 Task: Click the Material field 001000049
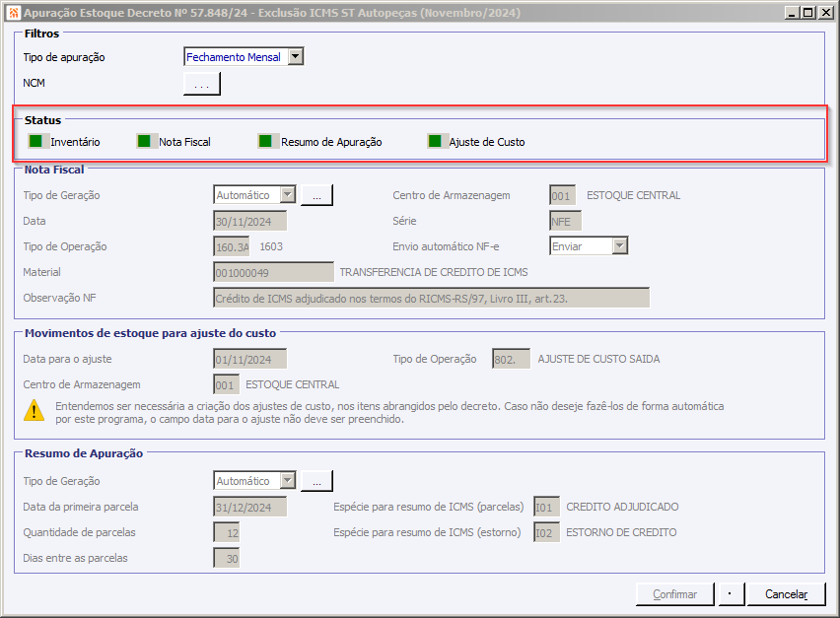point(273,272)
